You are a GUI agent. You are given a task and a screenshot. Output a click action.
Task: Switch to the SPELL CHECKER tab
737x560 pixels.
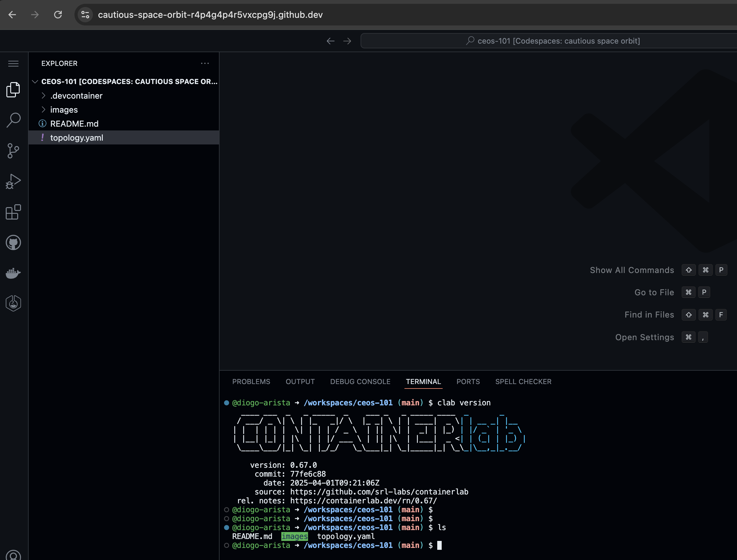[523, 382]
